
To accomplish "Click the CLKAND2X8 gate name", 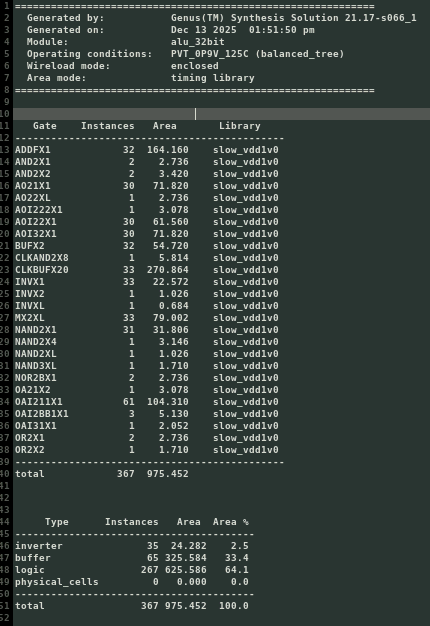I will point(42,258).
